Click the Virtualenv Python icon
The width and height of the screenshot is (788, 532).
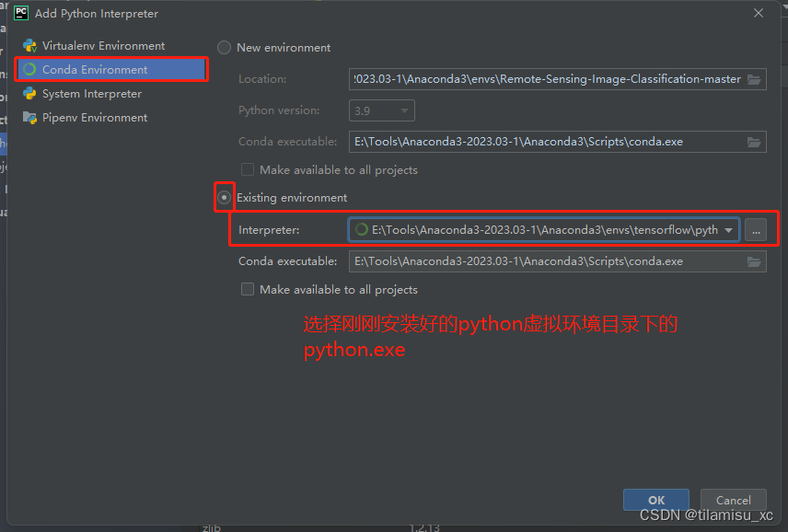click(29, 46)
